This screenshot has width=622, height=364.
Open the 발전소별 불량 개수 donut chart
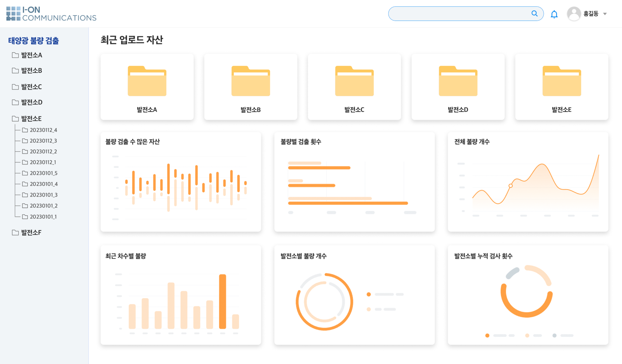point(354,295)
